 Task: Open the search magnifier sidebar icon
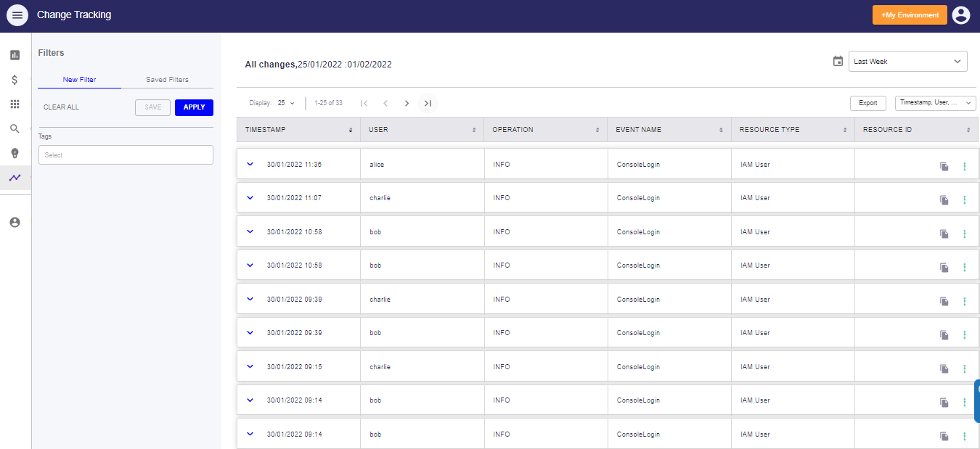15,129
